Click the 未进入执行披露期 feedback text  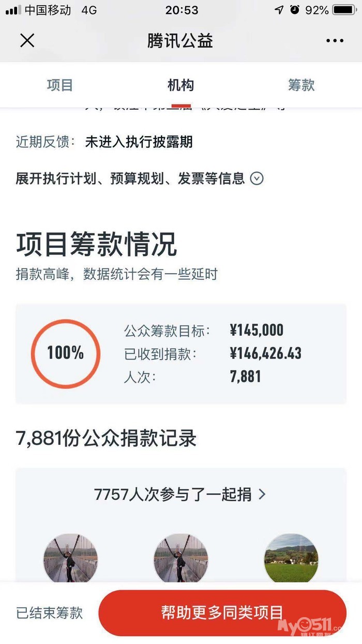[x=139, y=142]
